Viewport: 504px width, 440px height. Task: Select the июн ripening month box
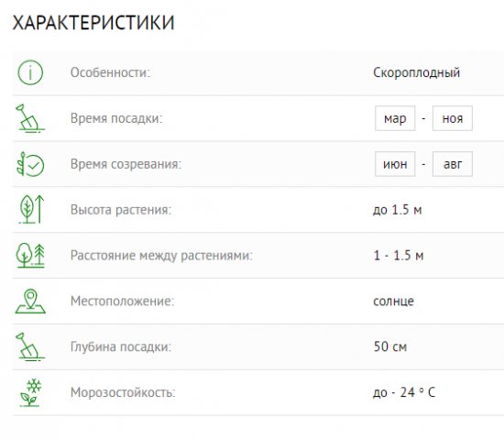[x=395, y=164]
